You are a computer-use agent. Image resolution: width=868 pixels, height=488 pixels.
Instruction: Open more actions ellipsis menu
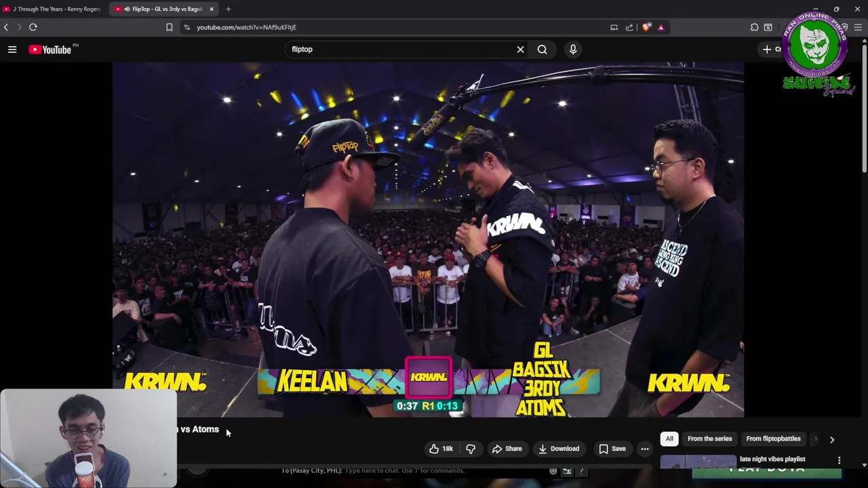(645, 449)
